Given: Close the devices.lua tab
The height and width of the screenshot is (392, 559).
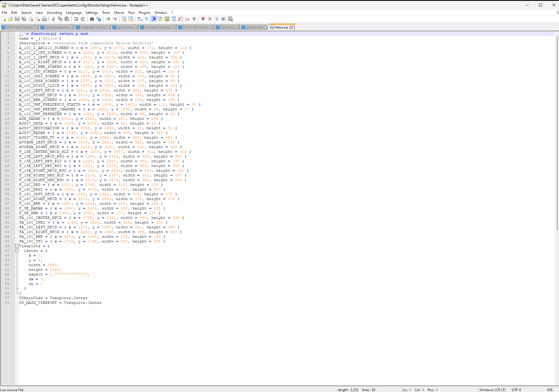Looking at the screenshot, I should tap(136, 27).
